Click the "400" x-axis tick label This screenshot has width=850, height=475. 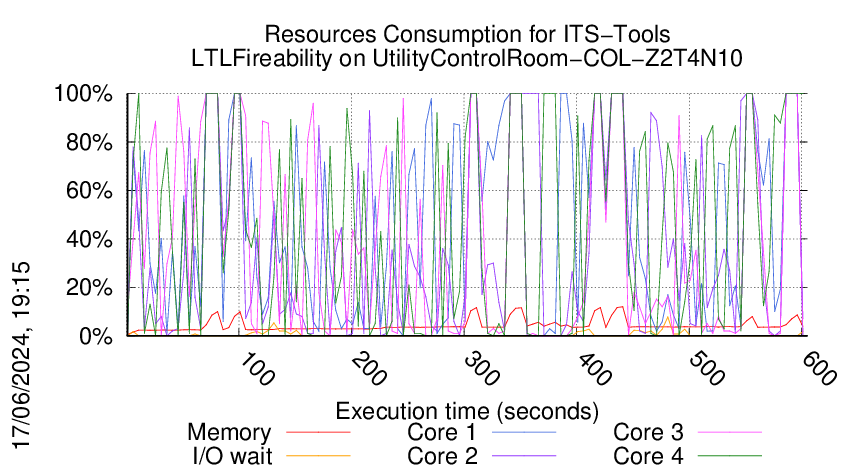point(595,369)
